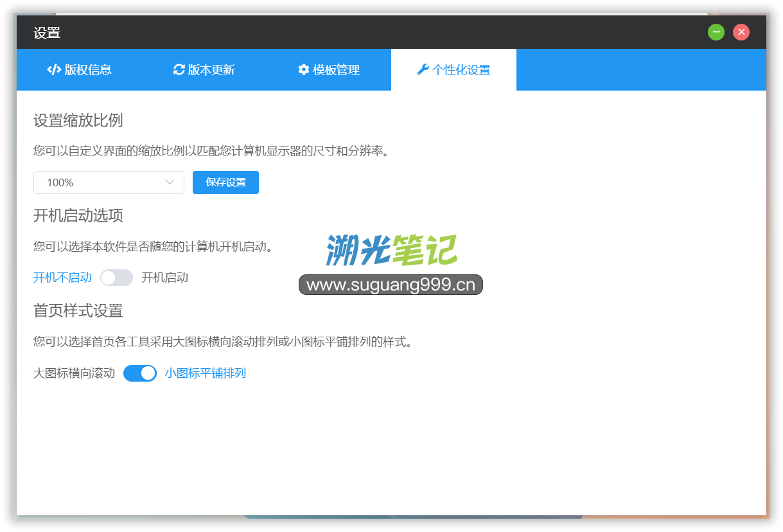Image resolution: width=783 pixels, height=532 pixels.
Task: Click the 大图标横向滚动 label
Action: (x=74, y=373)
